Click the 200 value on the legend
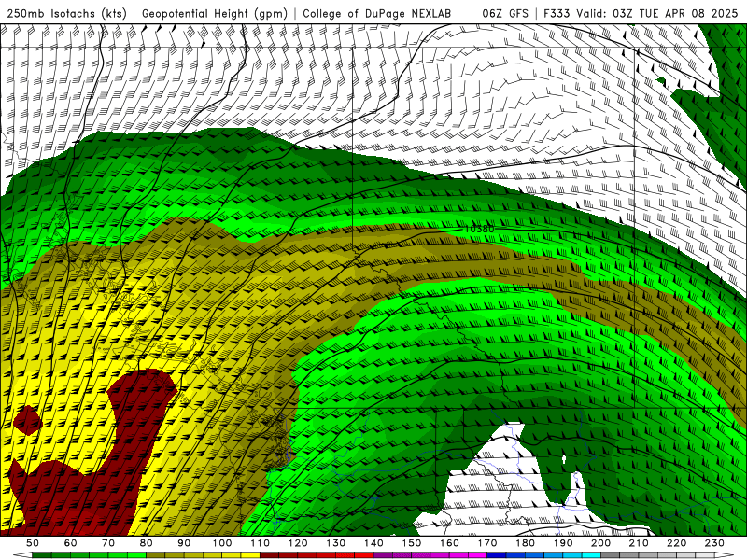The image size is (747, 560). (601, 543)
